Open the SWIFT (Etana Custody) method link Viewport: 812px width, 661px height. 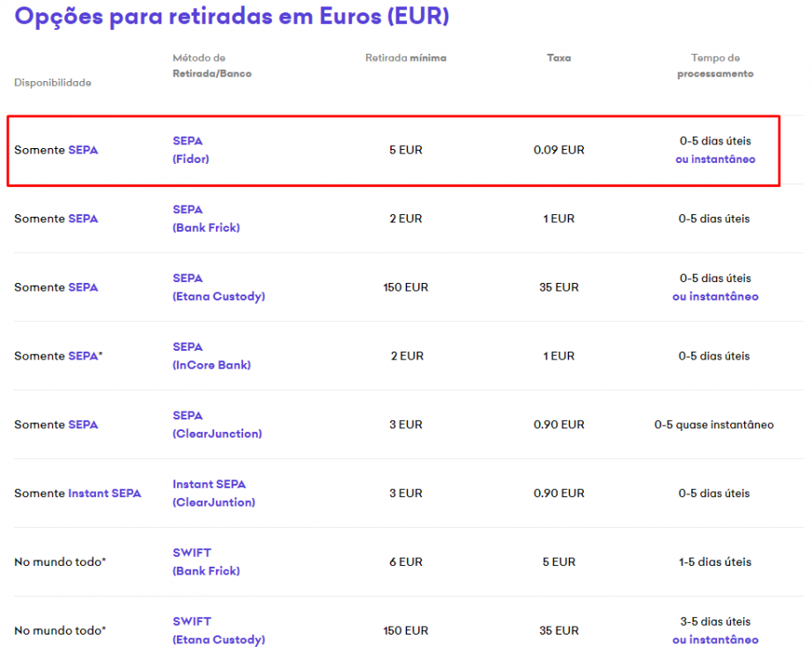pyautogui.click(x=218, y=630)
